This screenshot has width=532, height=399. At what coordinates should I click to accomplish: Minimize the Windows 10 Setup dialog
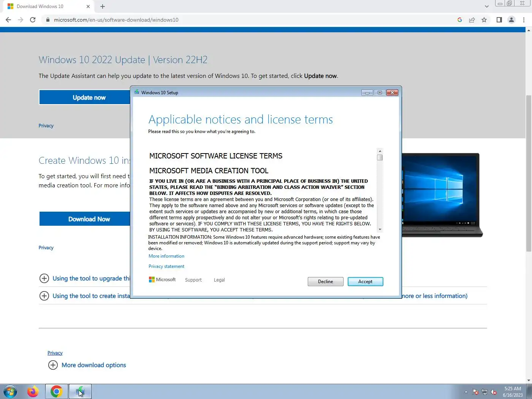tap(367, 93)
